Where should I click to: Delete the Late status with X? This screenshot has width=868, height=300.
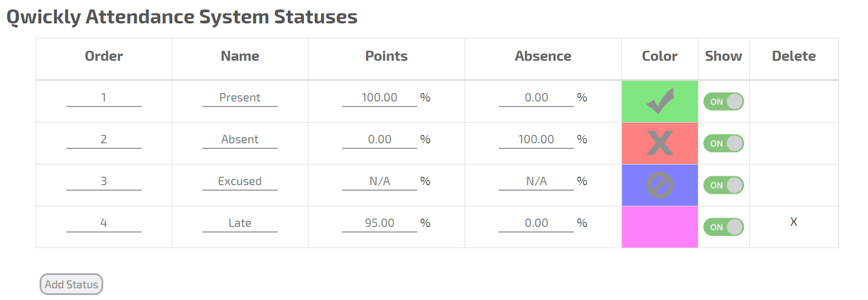click(793, 222)
